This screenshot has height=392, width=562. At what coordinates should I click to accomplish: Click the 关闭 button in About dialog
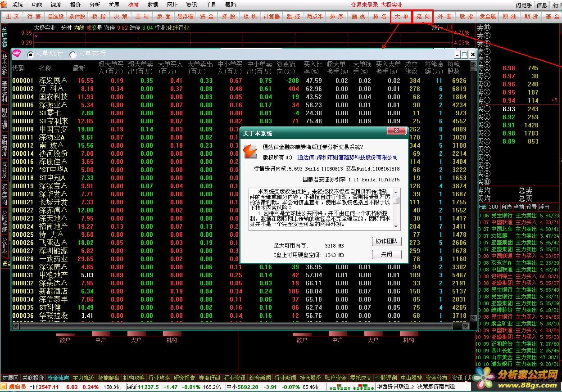tap(386, 254)
